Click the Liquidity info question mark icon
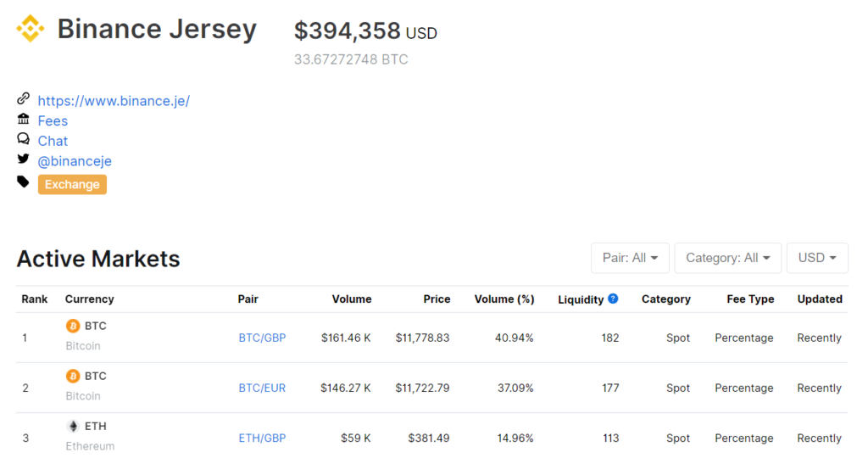The image size is (868, 458). 613,299
